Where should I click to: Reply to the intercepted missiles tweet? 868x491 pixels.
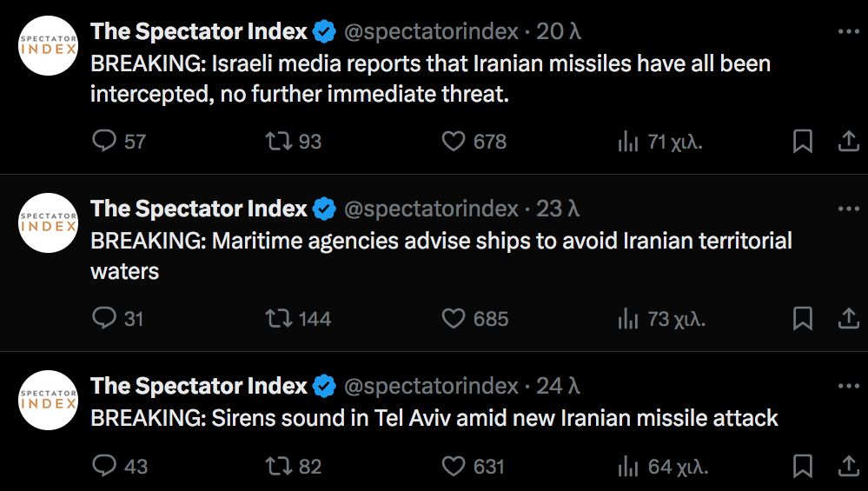pyautogui.click(x=104, y=141)
